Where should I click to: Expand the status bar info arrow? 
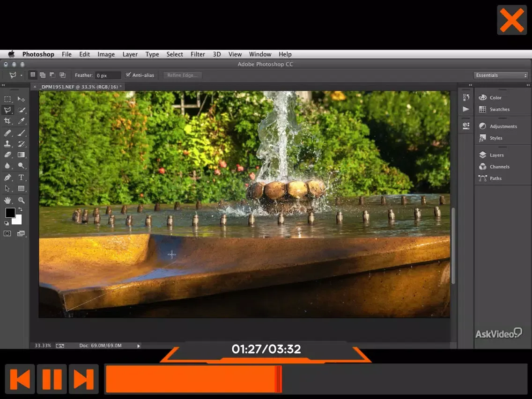[139, 346]
